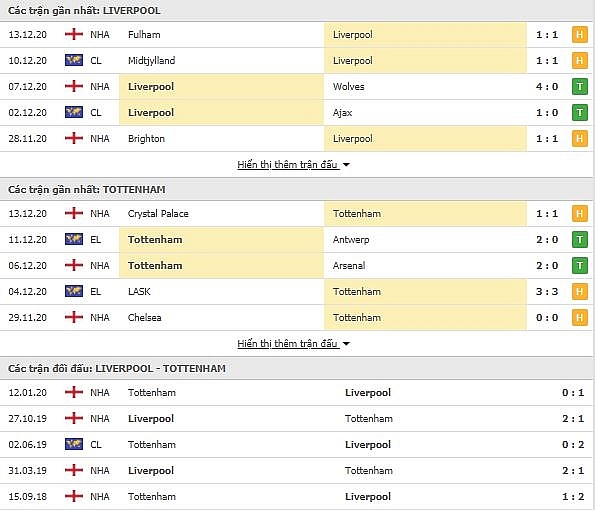
Task: Open 'Hiển thị thêm trận đấu' under Liverpool
Action: pyautogui.click(x=287, y=165)
